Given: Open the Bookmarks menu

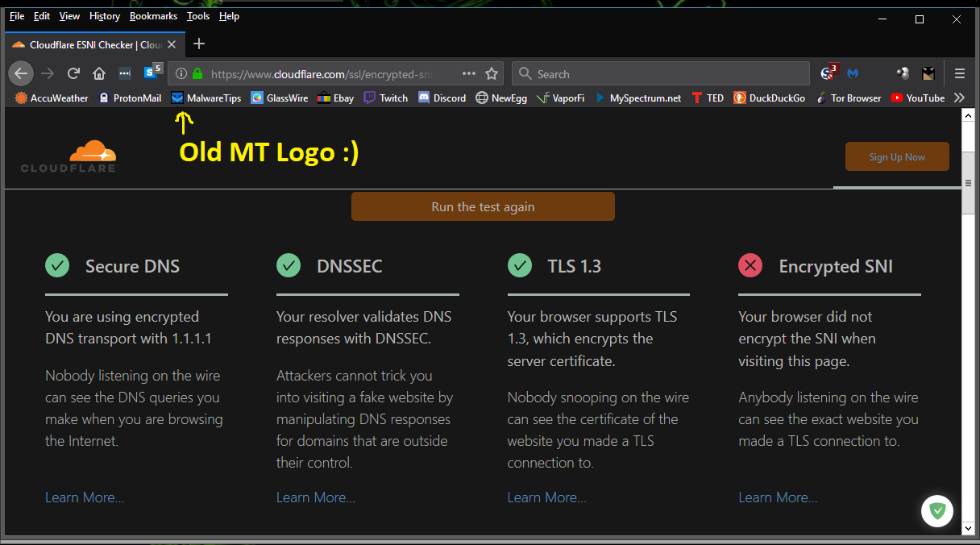Looking at the screenshot, I should pyautogui.click(x=153, y=16).
